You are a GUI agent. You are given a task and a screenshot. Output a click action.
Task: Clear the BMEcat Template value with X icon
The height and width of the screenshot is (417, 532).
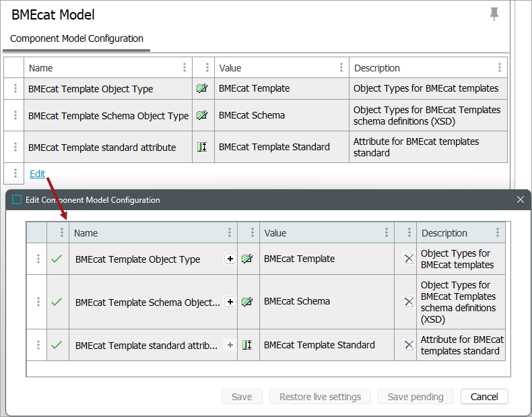409,259
